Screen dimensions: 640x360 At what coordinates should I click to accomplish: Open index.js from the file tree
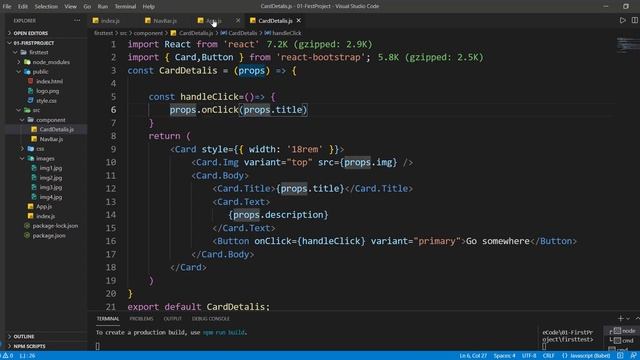click(45, 216)
